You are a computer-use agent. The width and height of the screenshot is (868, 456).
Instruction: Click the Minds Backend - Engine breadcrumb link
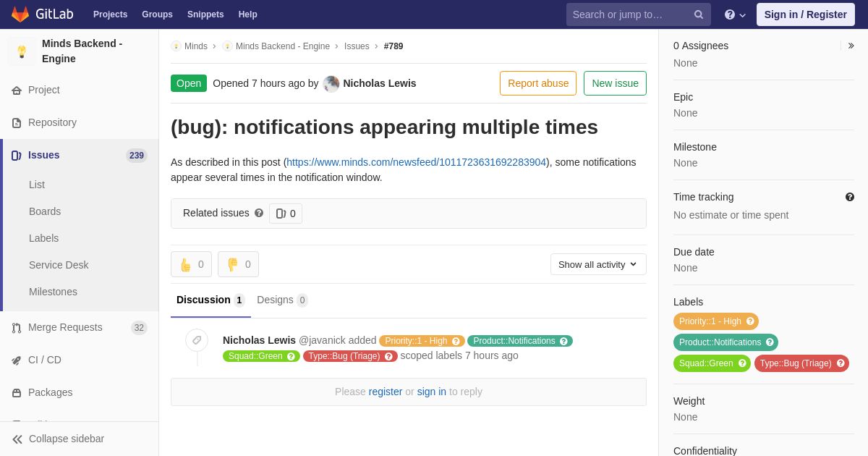coord(283,46)
